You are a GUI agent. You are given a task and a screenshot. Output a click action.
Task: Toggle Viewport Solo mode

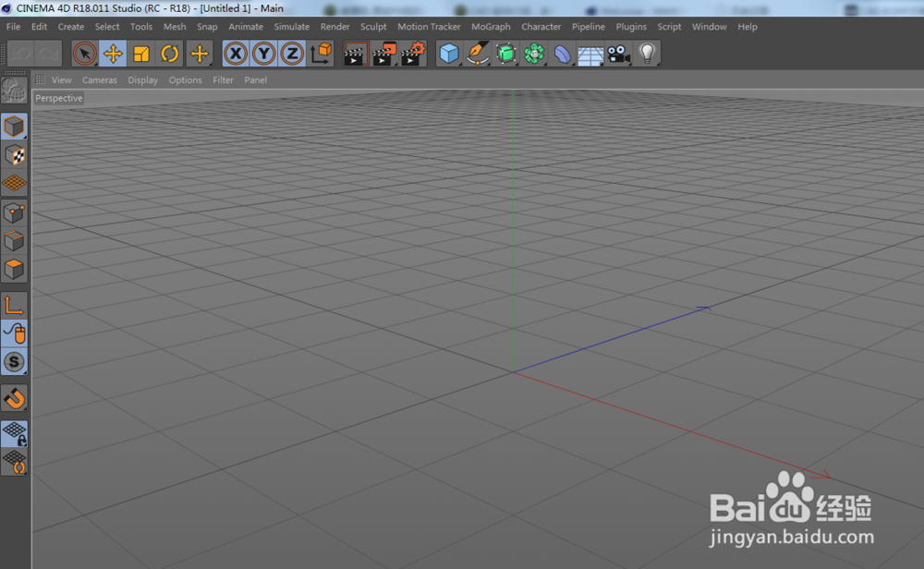point(14,362)
